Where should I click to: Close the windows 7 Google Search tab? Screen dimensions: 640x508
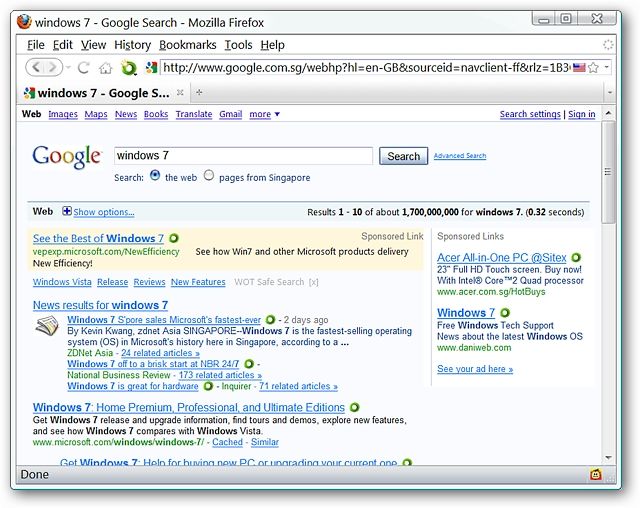[x=180, y=93]
